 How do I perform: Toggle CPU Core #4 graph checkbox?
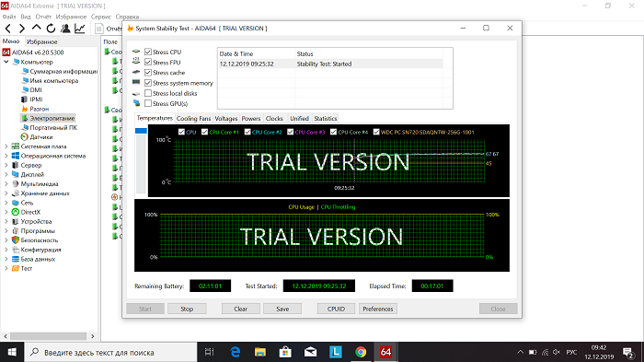333,132
